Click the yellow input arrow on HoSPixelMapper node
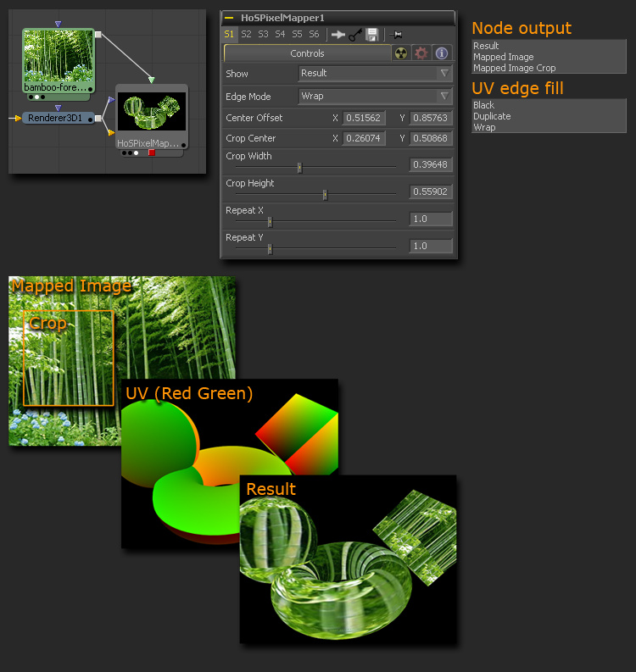 [x=111, y=132]
